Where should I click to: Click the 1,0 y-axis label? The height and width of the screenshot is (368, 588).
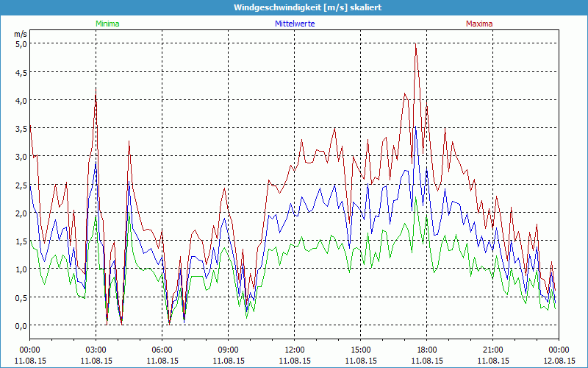coord(21,269)
